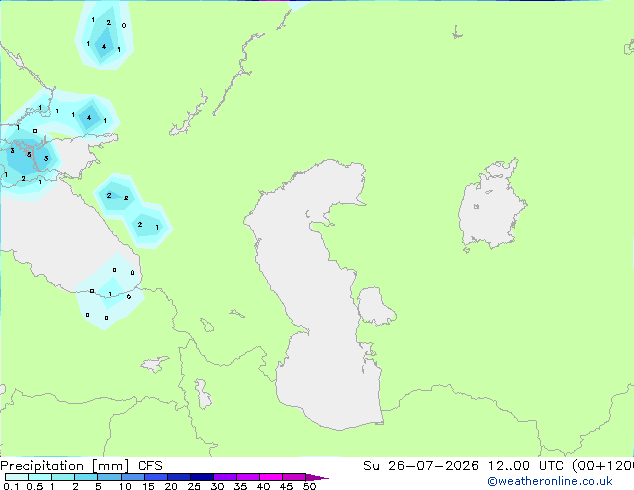The image size is (634, 490).
Task: Click the '0.1' legend label
Action: [11, 486]
